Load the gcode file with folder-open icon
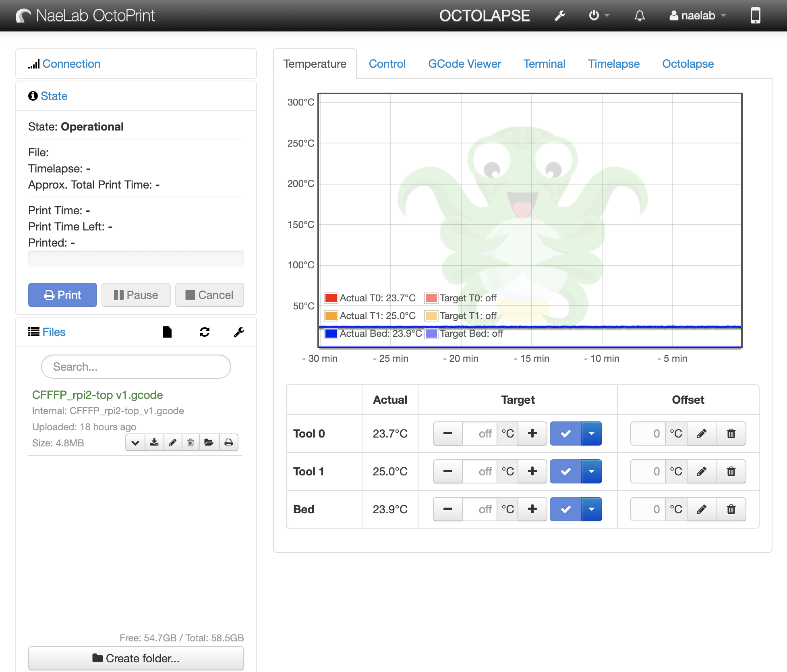Image resolution: width=787 pixels, height=672 pixels. (x=209, y=443)
